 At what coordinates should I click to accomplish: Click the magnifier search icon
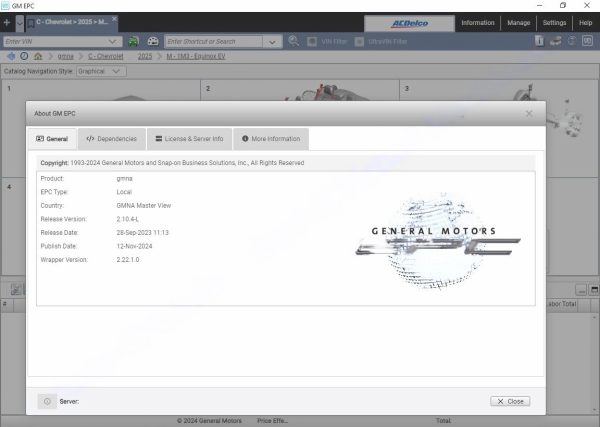tap(293, 41)
